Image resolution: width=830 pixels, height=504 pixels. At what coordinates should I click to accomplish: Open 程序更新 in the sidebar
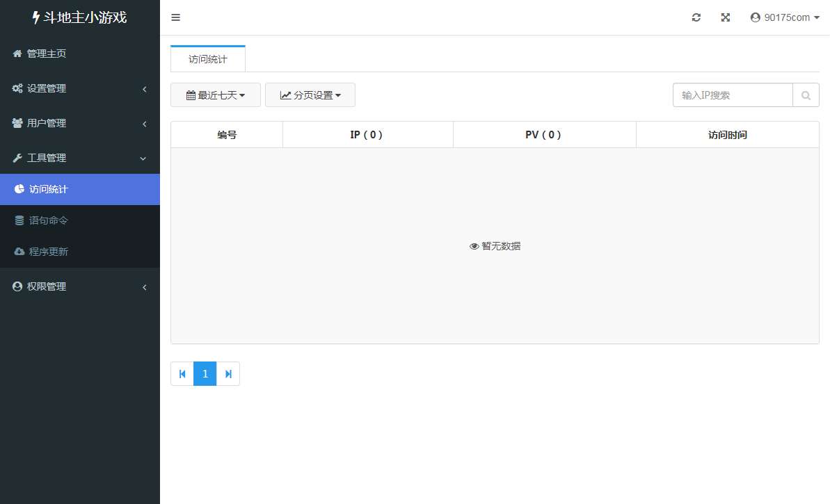[49, 252]
